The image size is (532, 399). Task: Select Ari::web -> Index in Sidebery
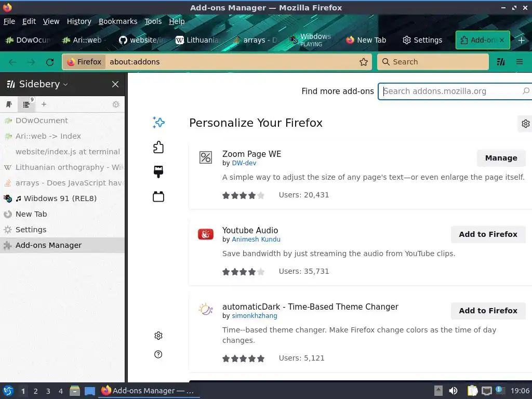(x=62, y=136)
